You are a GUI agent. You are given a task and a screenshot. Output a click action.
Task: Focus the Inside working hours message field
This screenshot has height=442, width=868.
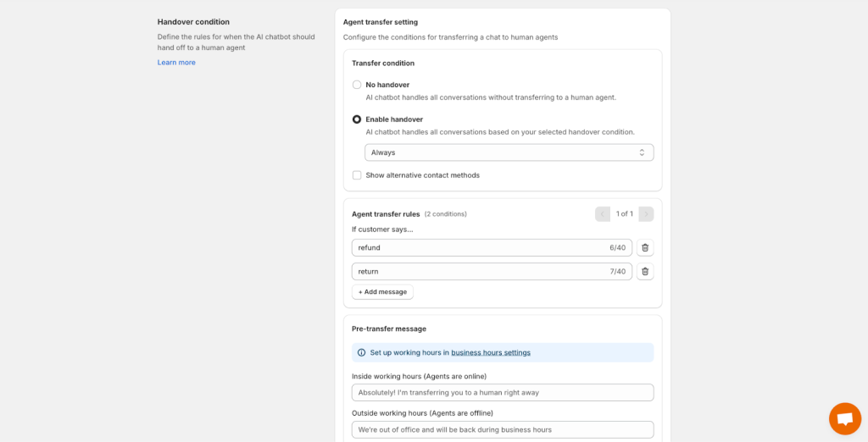pyautogui.click(x=503, y=393)
